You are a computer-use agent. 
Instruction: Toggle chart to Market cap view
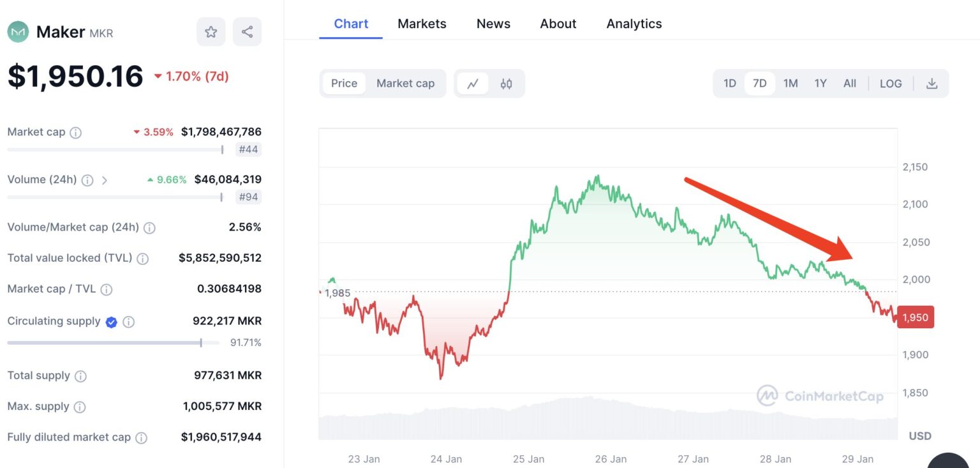tap(405, 84)
